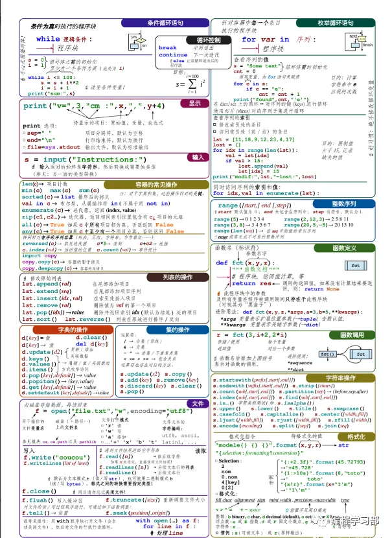This screenshot has width=392, height=538.
Task: Click the fct() call diagram in 函数调用
Action: click(345, 354)
